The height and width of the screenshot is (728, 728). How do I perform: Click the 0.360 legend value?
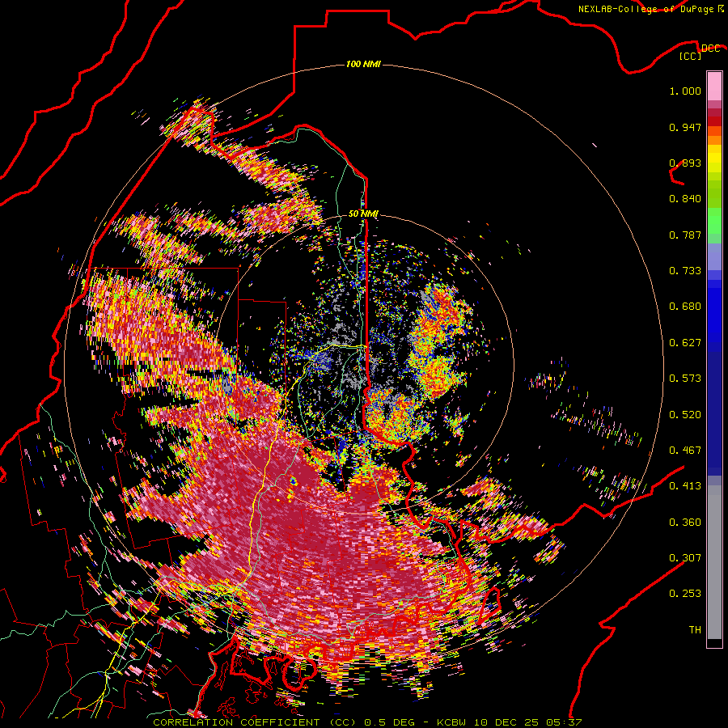[685, 523]
